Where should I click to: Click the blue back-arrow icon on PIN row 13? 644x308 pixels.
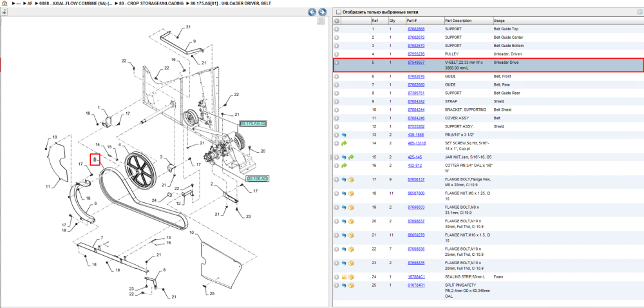click(344, 135)
